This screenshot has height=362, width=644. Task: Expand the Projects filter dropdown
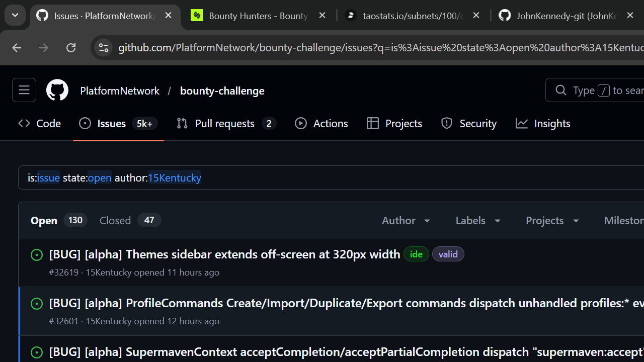point(553,220)
